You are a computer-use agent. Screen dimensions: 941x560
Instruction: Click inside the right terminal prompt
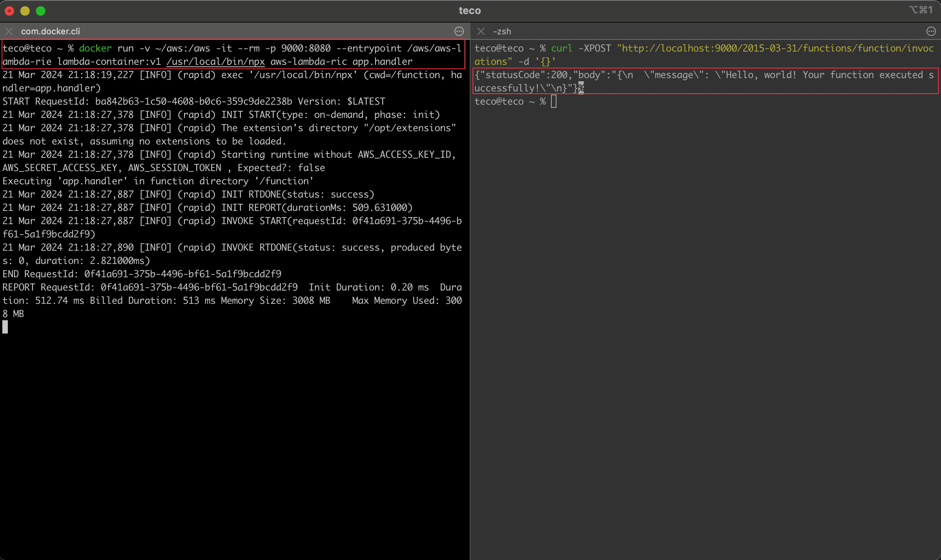tap(554, 102)
